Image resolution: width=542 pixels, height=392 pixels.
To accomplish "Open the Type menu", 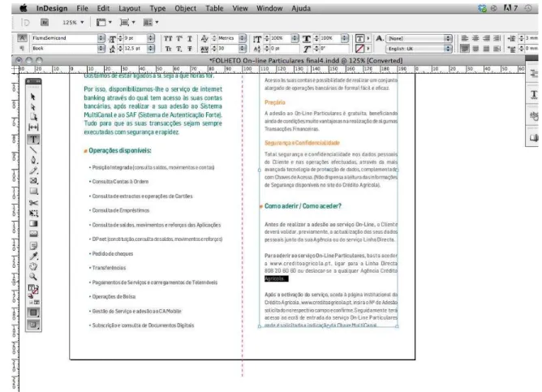I will 157,8.
